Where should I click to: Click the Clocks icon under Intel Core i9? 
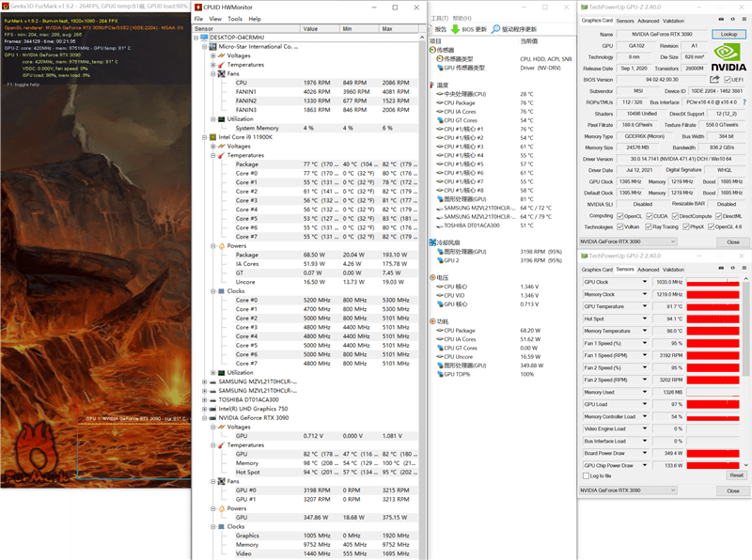[x=222, y=291]
